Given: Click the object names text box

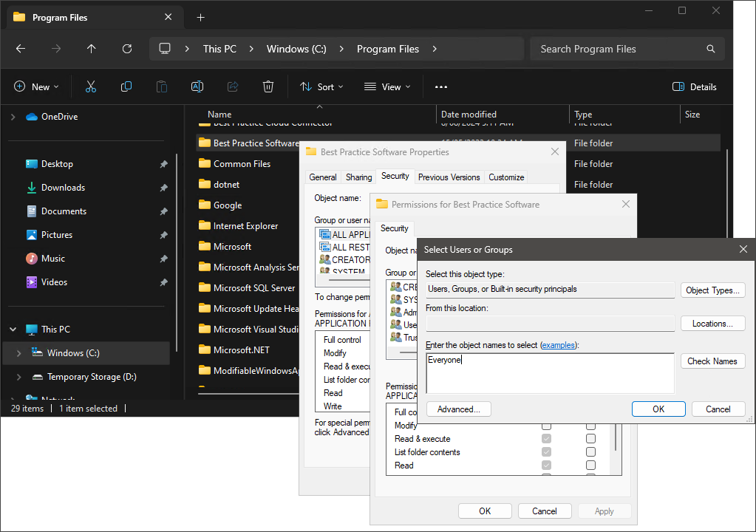Looking at the screenshot, I should point(550,373).
